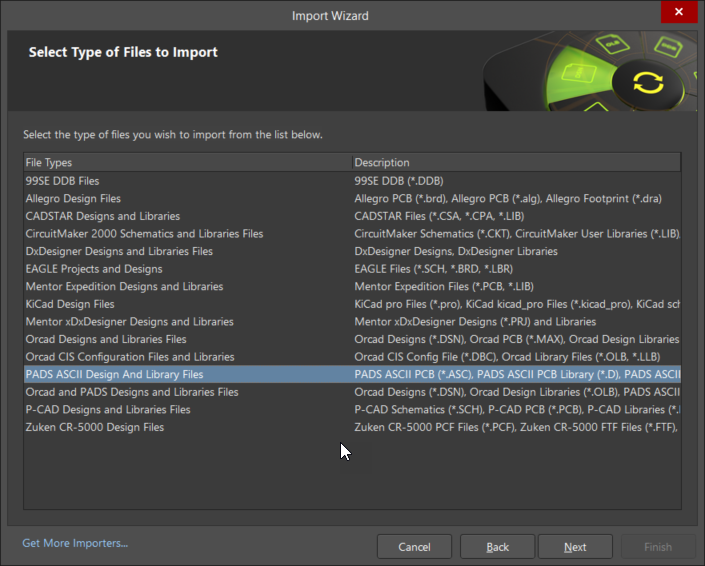This screenshot has width=705, height=566.
Task: Select Orcad CIS Configuration Files and Libraries
Action: (x=130, y=357)
